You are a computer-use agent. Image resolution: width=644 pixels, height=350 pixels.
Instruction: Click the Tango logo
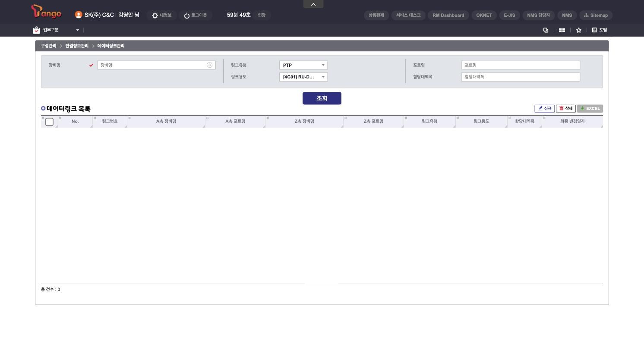point(46,12)
